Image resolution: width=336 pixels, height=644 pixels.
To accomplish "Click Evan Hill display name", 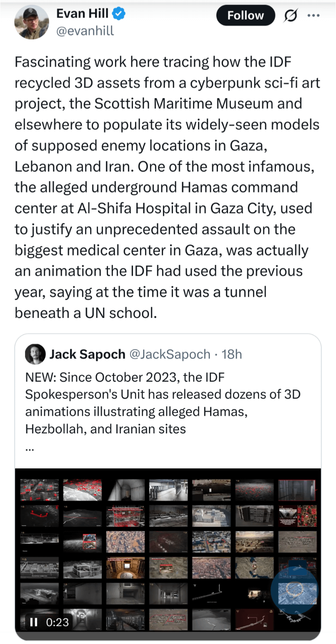I will pyautogui.click(x=83, y=14).
